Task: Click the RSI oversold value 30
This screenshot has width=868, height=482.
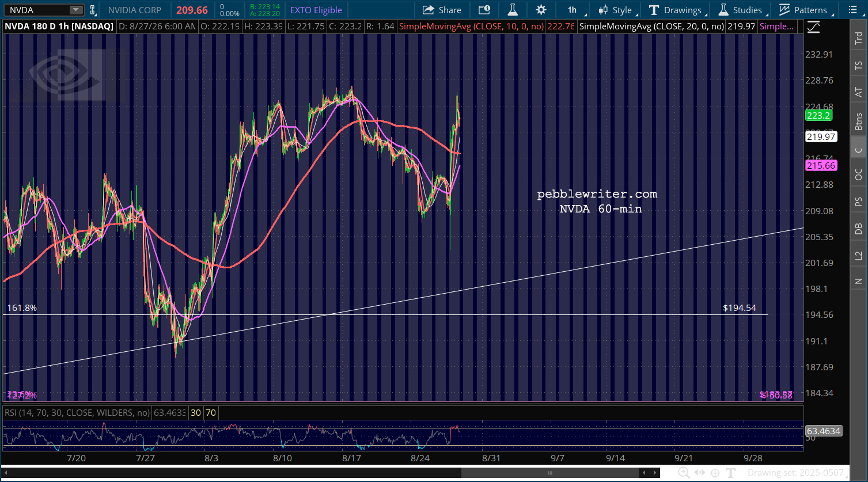Action: 196,412
